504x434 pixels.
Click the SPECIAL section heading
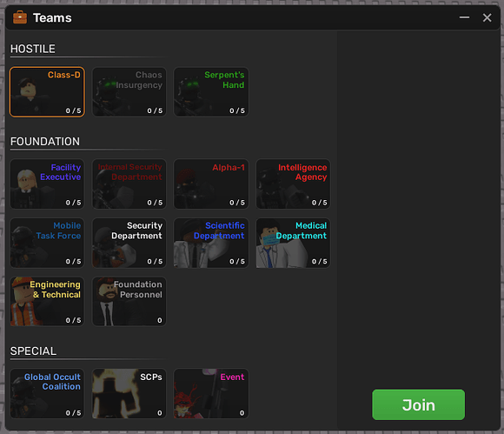point(33,351)
